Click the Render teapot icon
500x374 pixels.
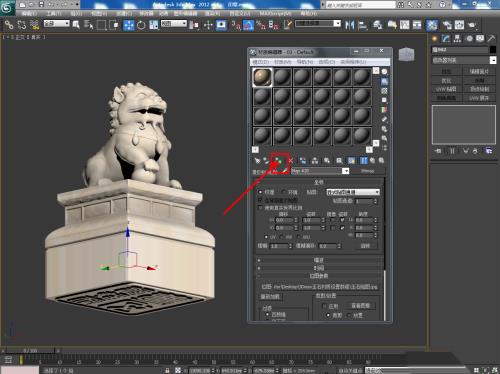[x=472, y=25]
